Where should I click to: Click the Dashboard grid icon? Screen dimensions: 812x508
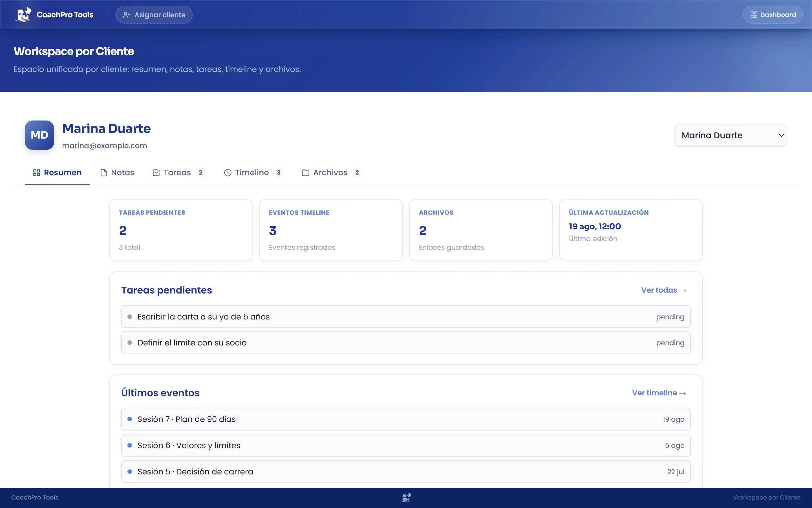pos(754,15)
